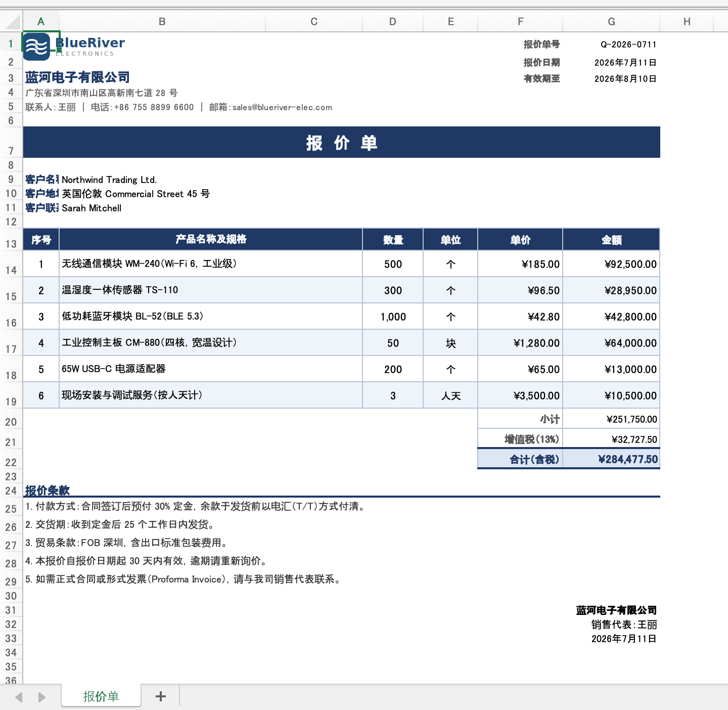Click the date 2026年8月10日 cell
728x710 pixels.
[611, 79]
